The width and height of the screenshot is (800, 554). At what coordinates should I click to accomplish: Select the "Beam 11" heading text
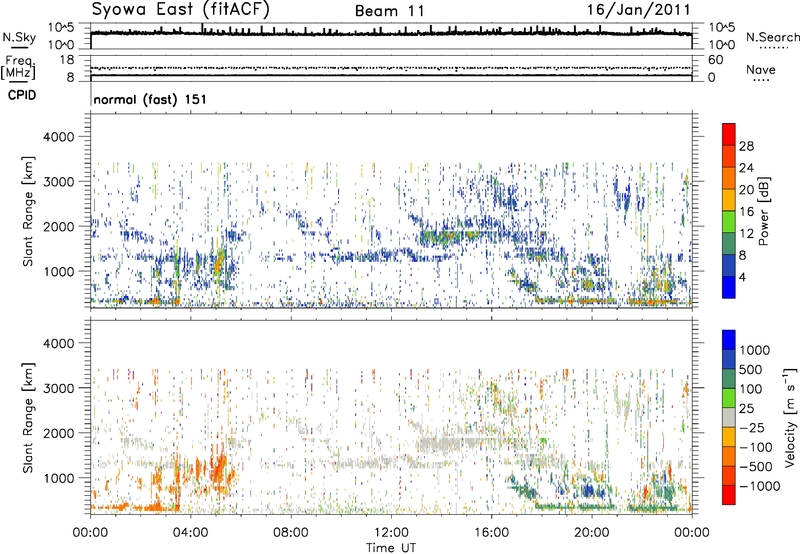coord(389,11)
